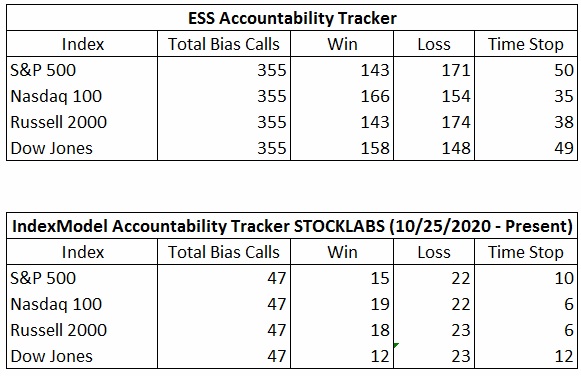Image resolution: width=581 pixels, height=376 pixels.
Task: Click the IndexModel Russell 2000 win value 18
Action: (380, 330)
